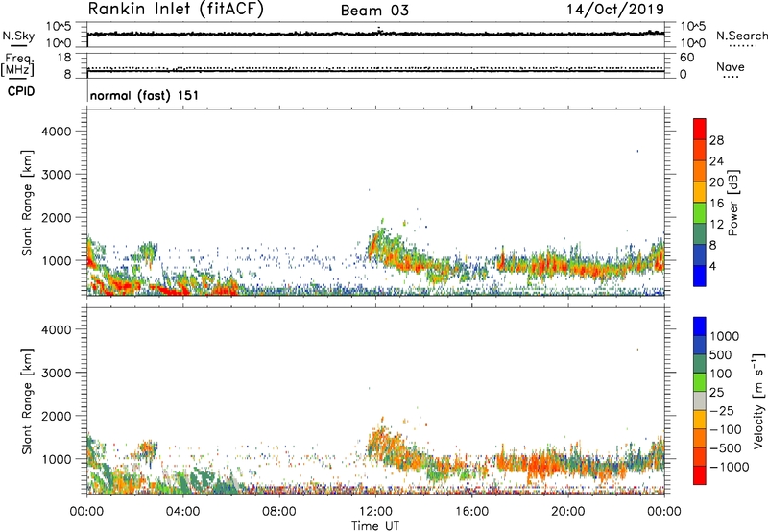Click the '18' frequency axis tick

(x=64, y=58)
